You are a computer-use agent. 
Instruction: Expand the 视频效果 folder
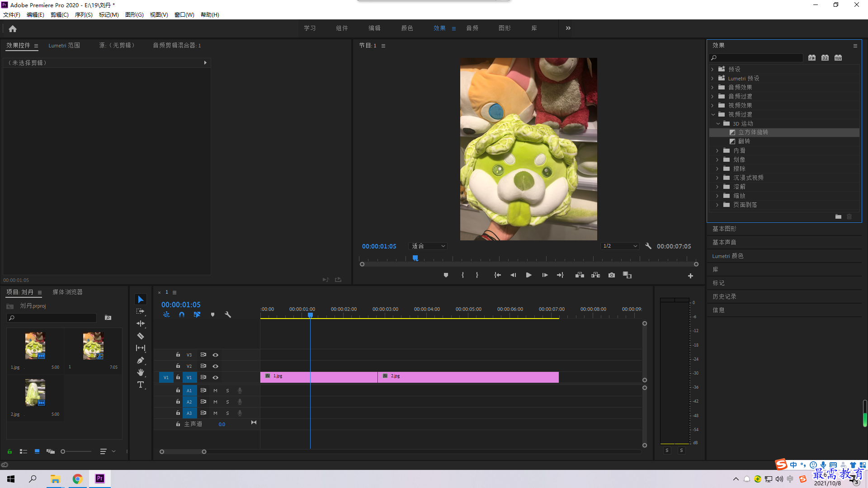pos(712,106)
